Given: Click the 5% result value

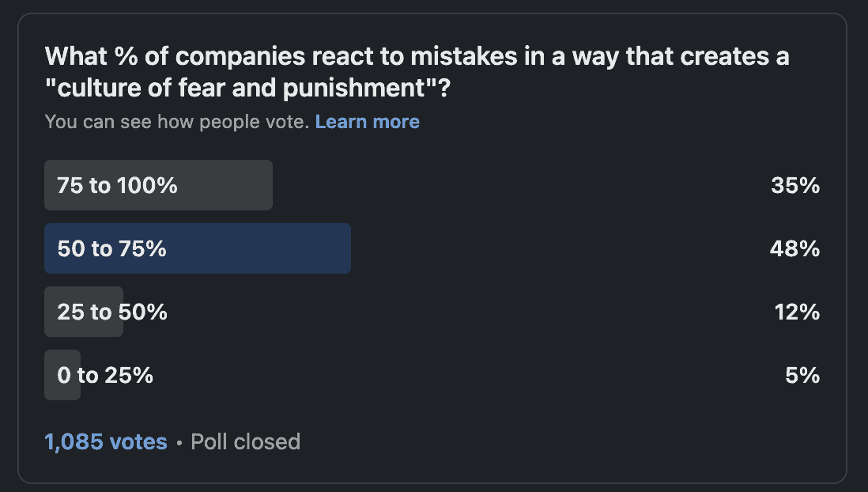Looking at the screenshot, I should 802,375.
